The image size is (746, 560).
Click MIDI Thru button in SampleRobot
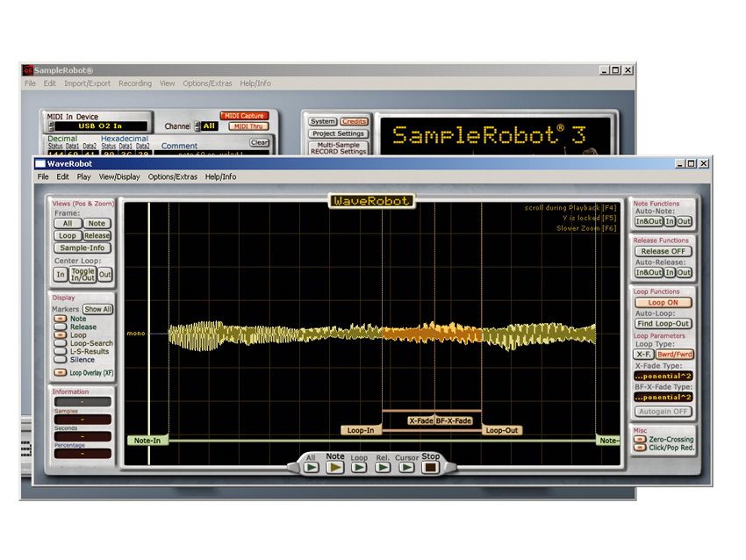point(248,126)
